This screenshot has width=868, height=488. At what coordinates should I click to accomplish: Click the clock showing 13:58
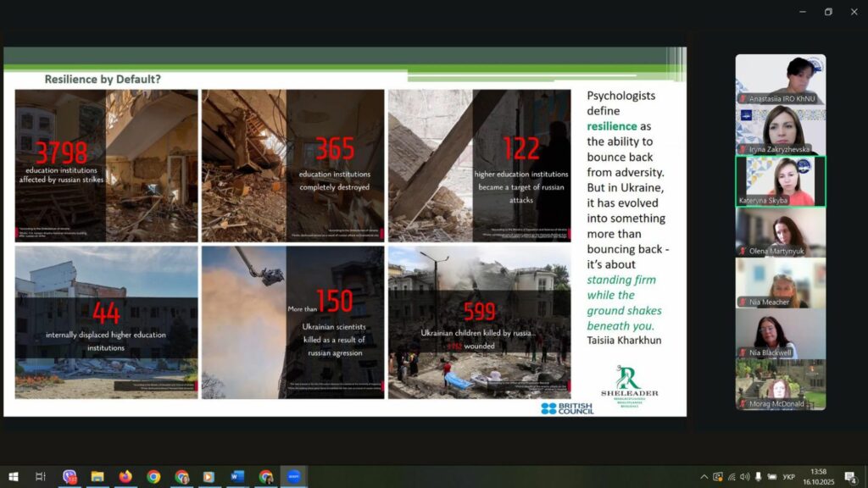tap(818, 477)
